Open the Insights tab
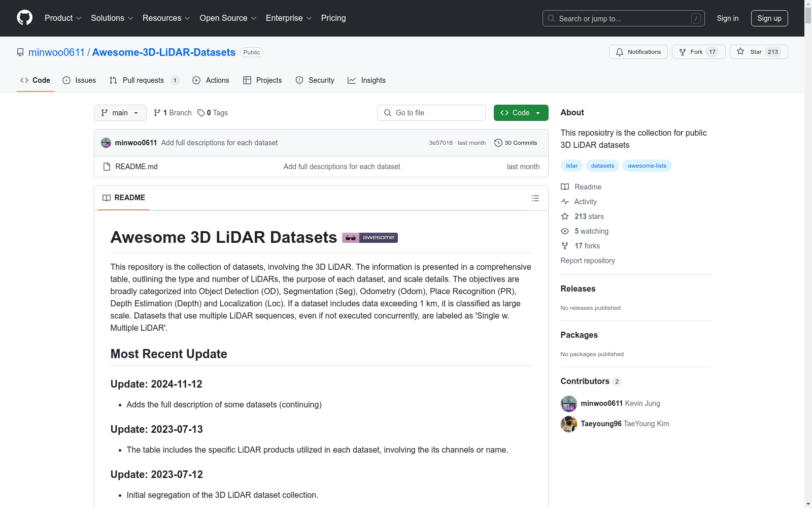 (x=366, y=80)
